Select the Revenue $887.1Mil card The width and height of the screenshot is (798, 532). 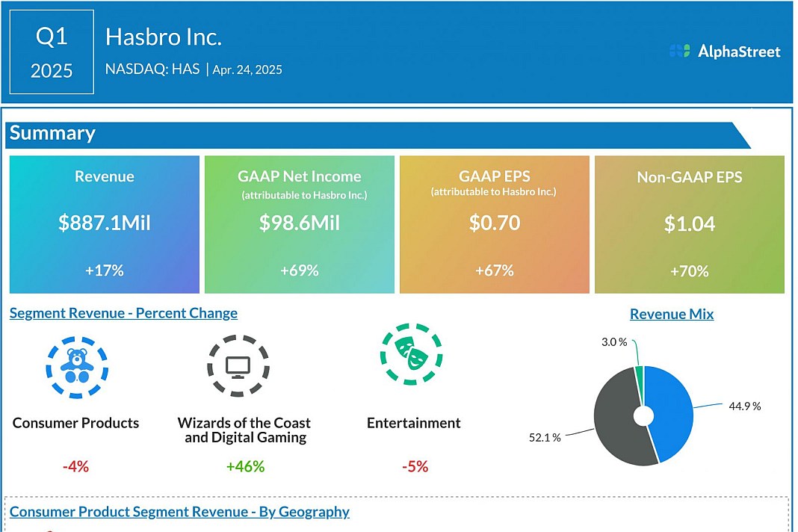105,224
